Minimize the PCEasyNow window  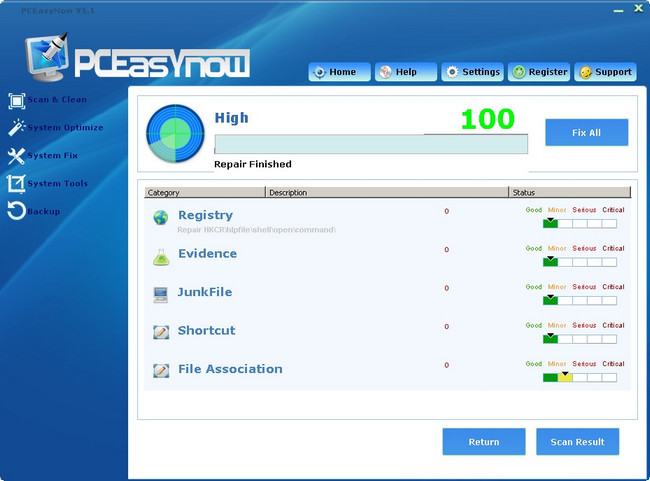(x=618, y=10)
